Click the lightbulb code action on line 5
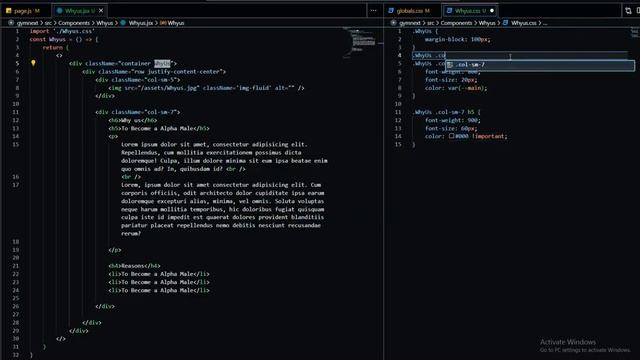 [x=33, y=63]
